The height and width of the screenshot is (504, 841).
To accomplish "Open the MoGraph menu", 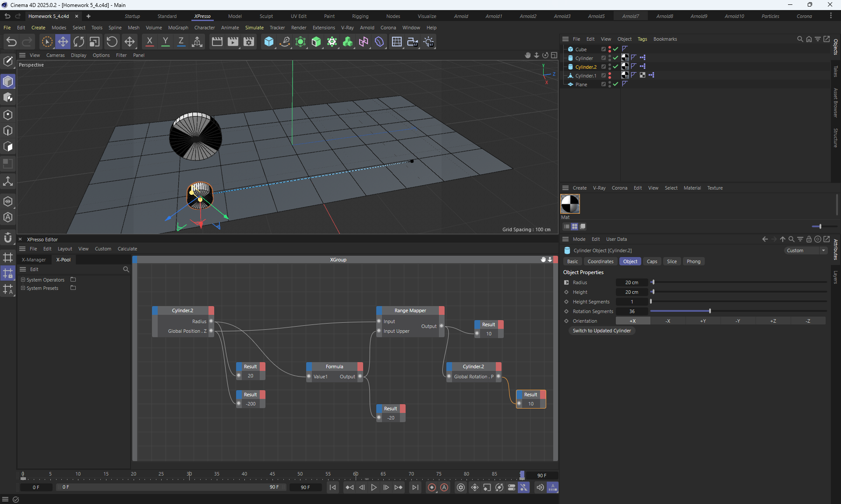I will point(178,28).
